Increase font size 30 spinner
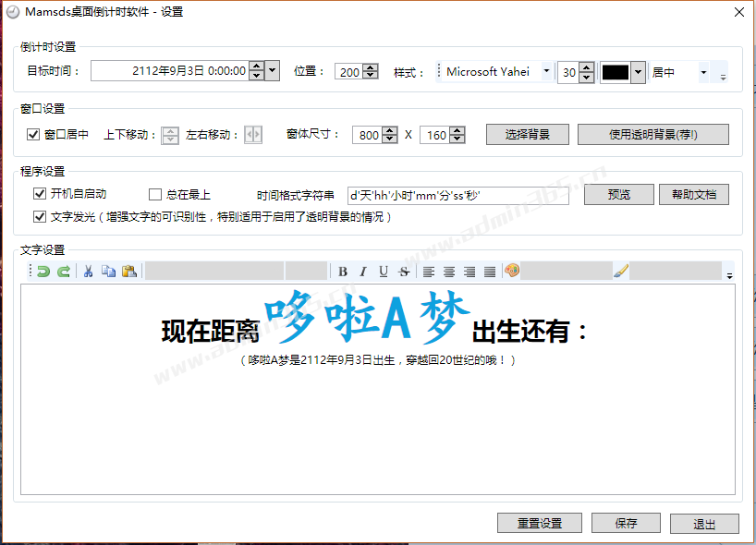The width and height of the screenshot is (756, 545). pyautogui.click(x=586, y=68)
